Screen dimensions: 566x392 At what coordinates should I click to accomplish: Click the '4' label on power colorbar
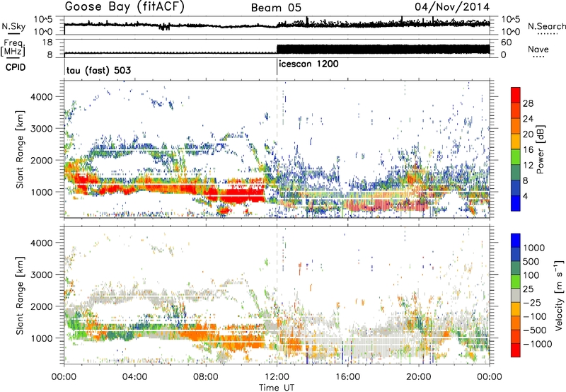526,196
